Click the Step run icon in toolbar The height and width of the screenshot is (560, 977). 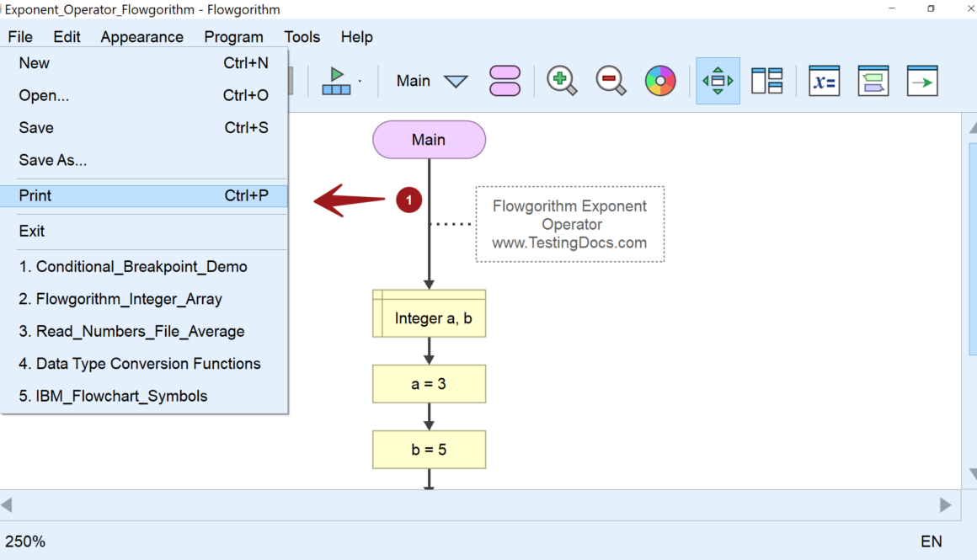pos(336,81)
